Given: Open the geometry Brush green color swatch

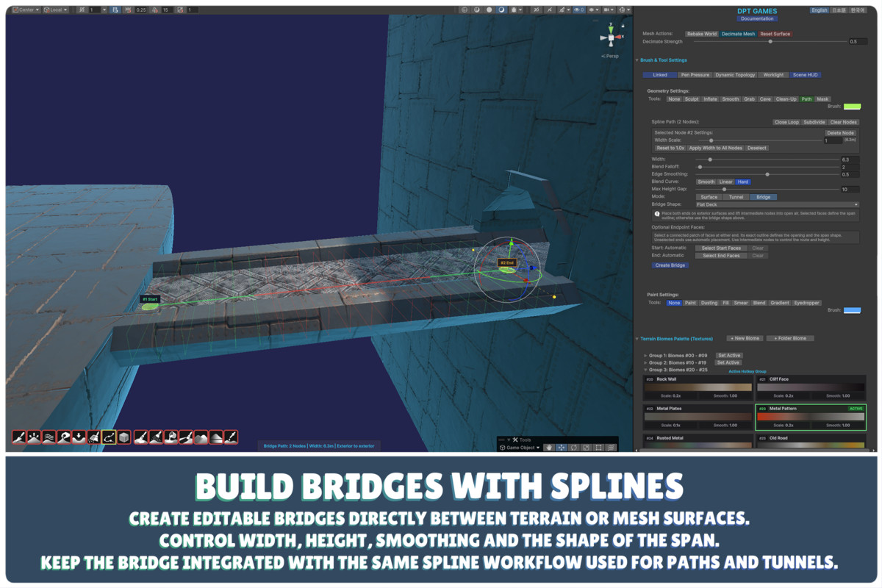Looking at the screenshot, I should pyautogui.click(x=852, y=107).
